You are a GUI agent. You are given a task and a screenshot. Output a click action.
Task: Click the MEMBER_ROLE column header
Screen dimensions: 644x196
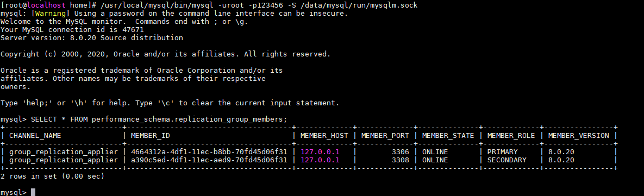point(511,135)
